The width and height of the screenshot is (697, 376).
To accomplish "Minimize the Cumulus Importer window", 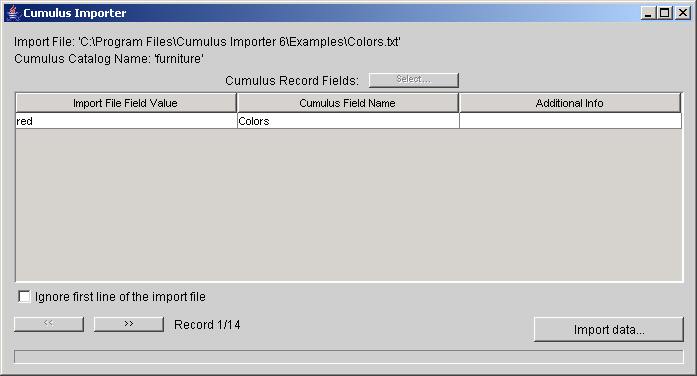I will click(649, 13).
